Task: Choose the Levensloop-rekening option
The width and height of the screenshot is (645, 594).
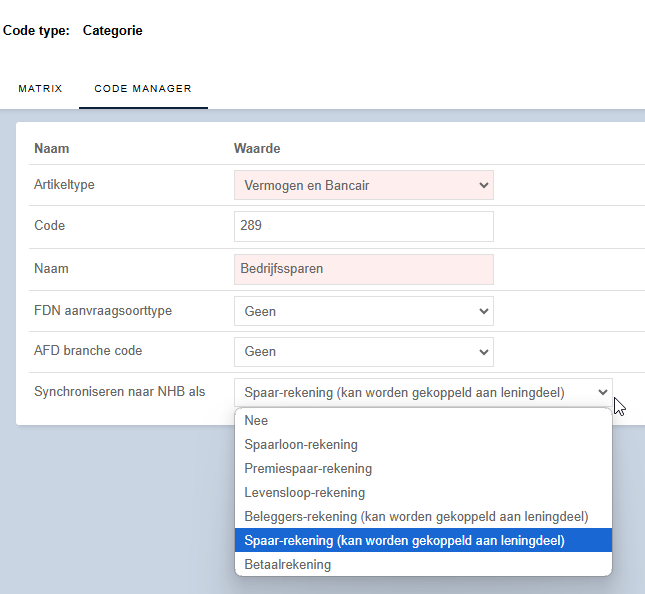Action: 423,492
